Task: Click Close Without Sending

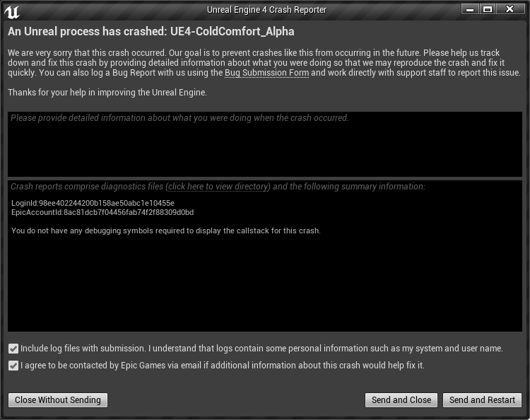Action: coord(58,400)
